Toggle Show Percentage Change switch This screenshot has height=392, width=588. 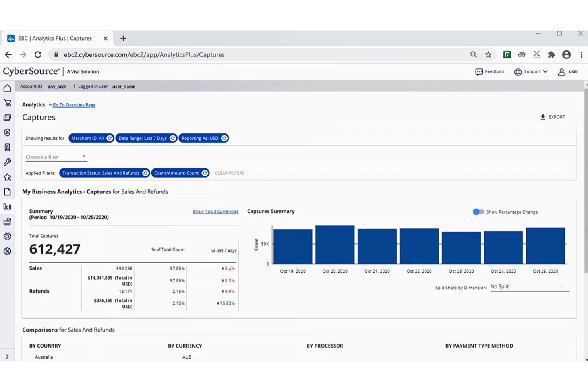click(x=478, y=212)
